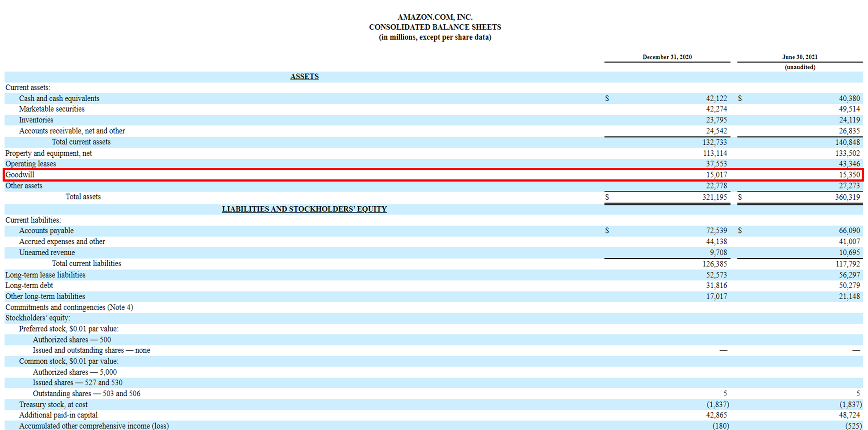Viewport: 868px width, 430px height.
Task: Select the Operating leases row label
Action: click(x=31, y=164)
